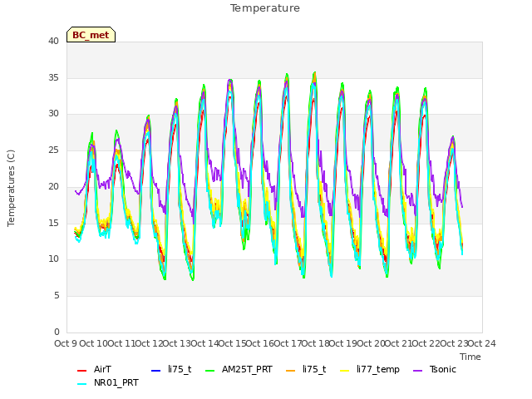Click the Oct 17 x-axis date label
This screenshot has width=532, height=399.
[288, 343]
